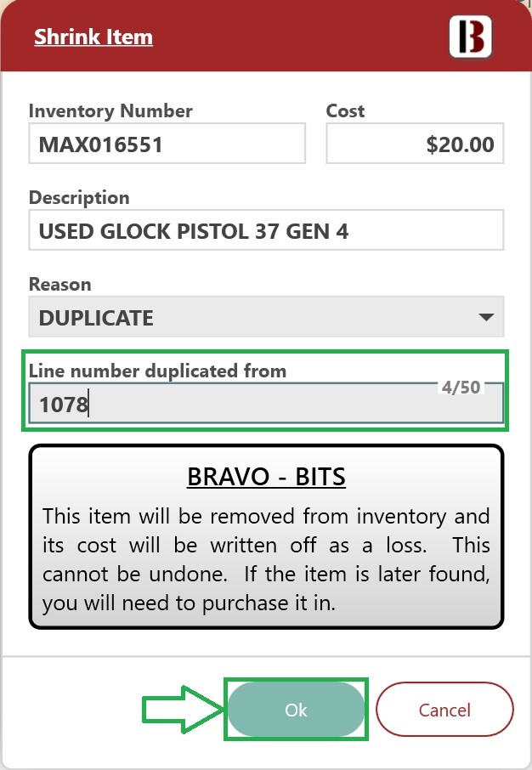532x770 pixels.
Task: Click the BRAVO - BITS heading
Action: [266, 476]
